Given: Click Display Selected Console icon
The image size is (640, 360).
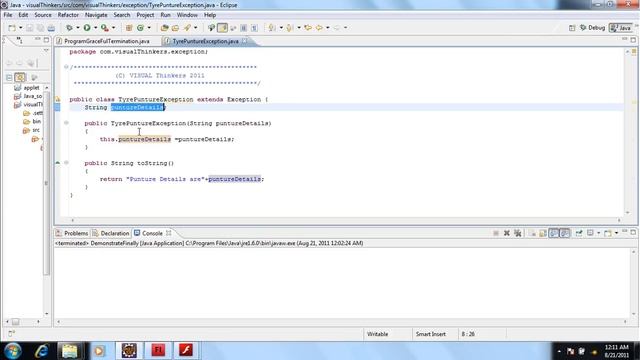Looking at the screenshot, I should tap(590, 233).
